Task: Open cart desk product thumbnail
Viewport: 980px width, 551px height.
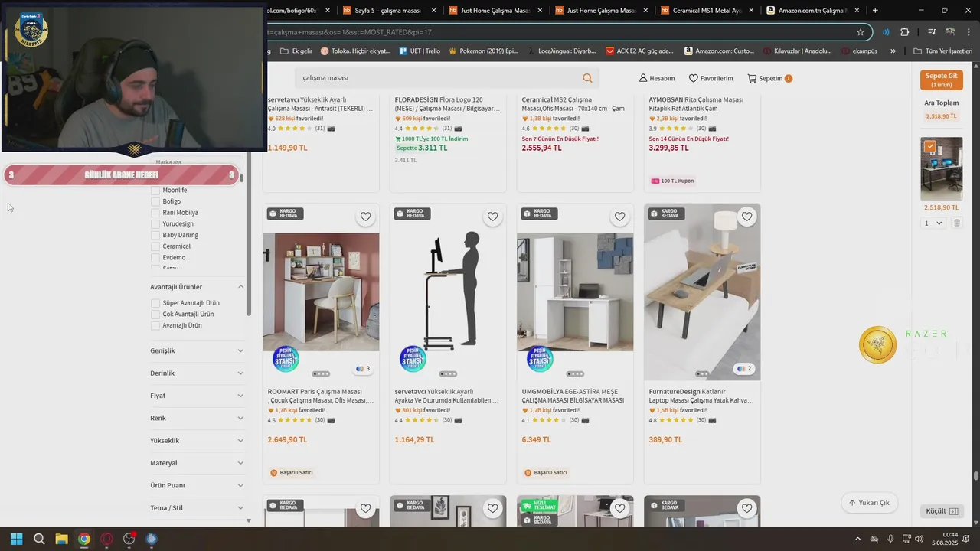Action: [x=941, y=169]
